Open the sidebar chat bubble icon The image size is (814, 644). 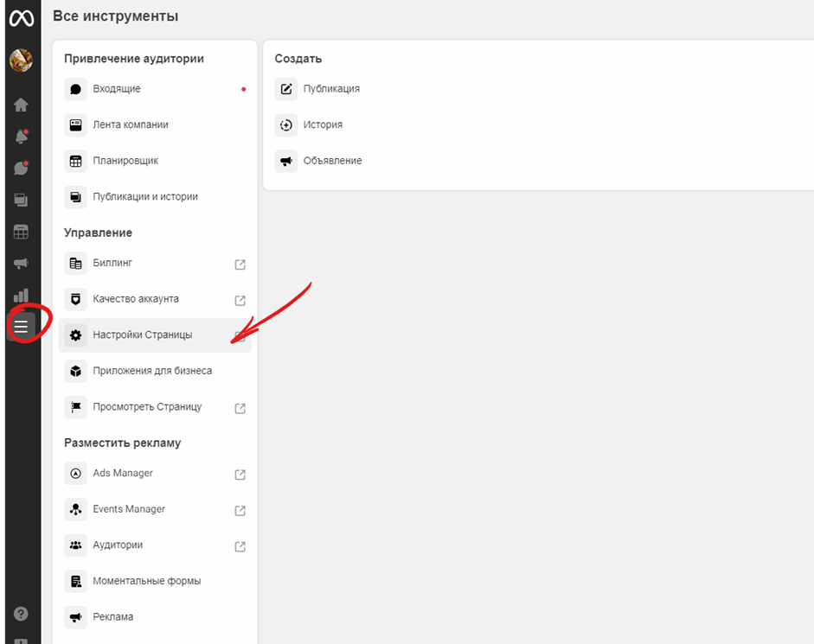coord(21,168)
